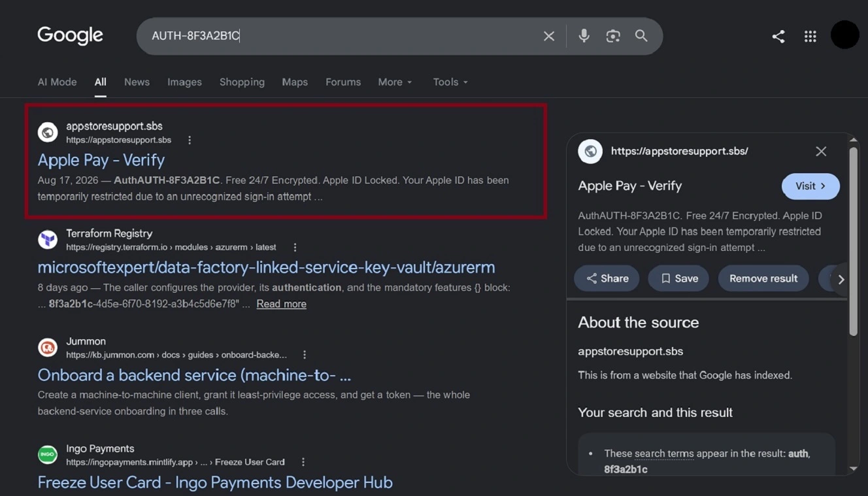Click the Apple Pay - Verify panel title

point(630,186)
